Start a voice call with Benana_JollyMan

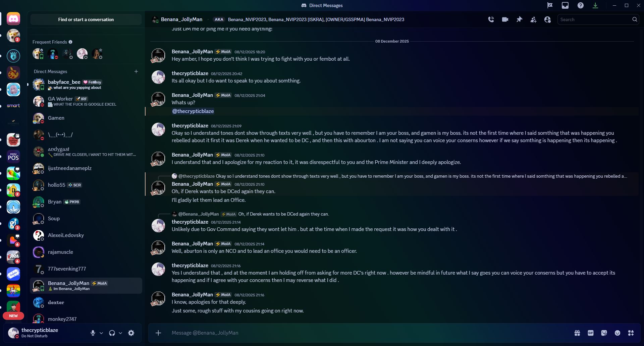pyautogui.click(x=491, y=19)
